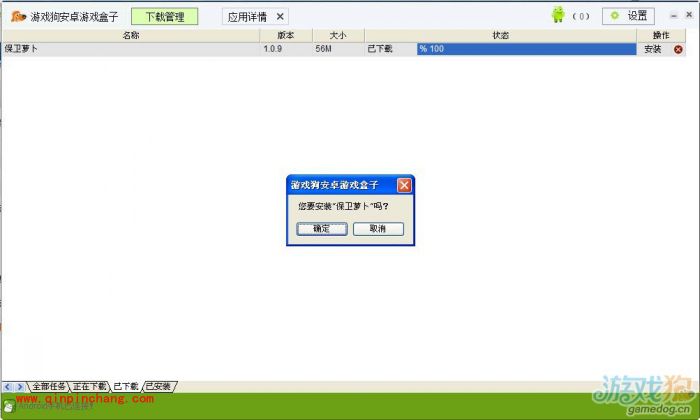
Task: Close the main game box window
Action: coord(689,15)
